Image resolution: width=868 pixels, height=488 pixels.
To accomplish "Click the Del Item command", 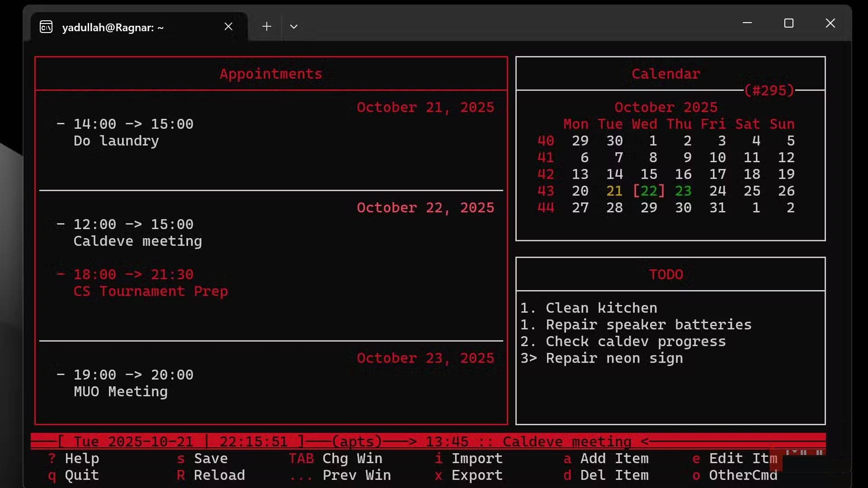I will (614, 475).
